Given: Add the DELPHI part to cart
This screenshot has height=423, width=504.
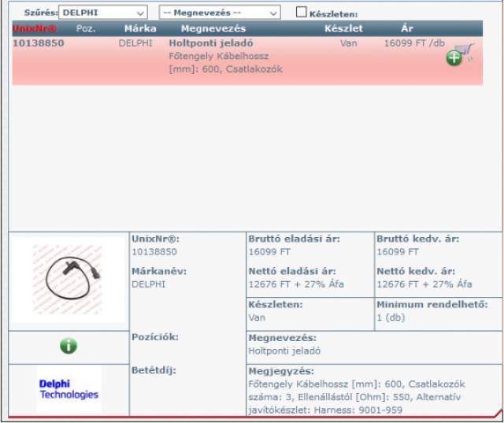Looking at the screenshot, I should click(x=459, y=56).
